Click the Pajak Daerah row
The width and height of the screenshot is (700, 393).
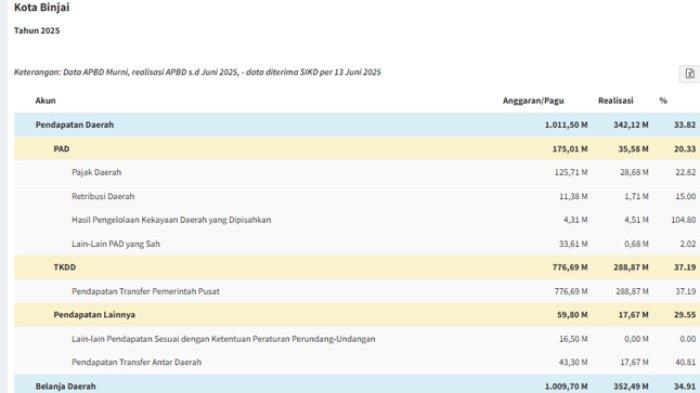pos(357,172)
